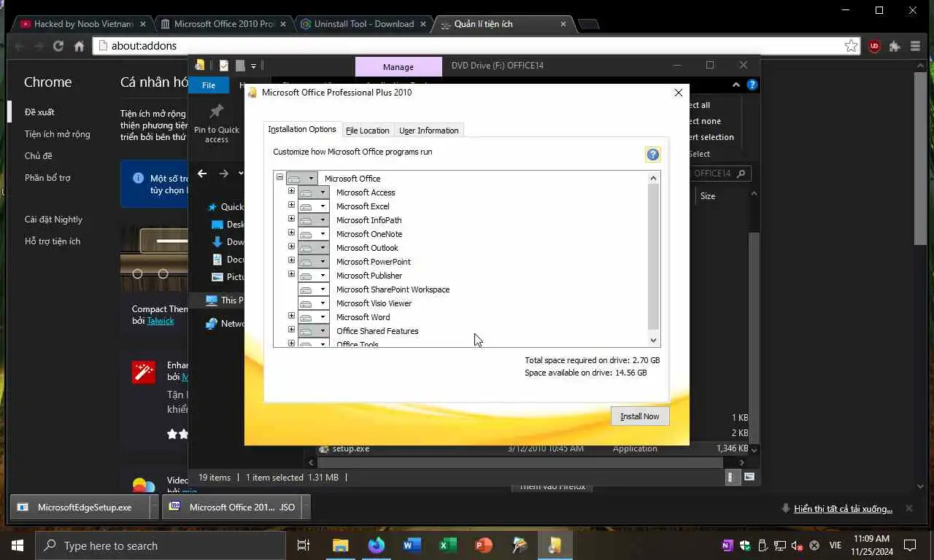The width and height of the screenshot is (934, 560).
Task: Expand the Microsoft InfoPath tree node
Action: [291, 219]
